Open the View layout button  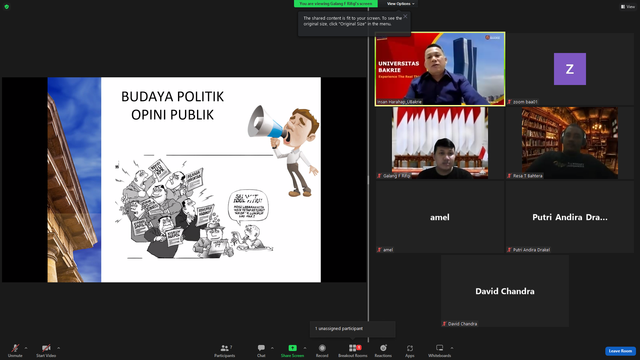tap(628, 7)
